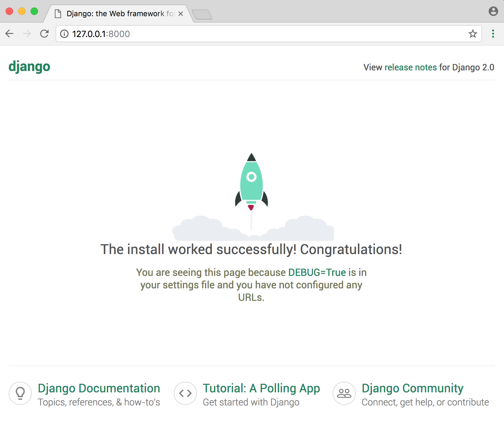
Task: Click the green fullscreen window button
Action: pyautogui.click(x=34, y=11)
